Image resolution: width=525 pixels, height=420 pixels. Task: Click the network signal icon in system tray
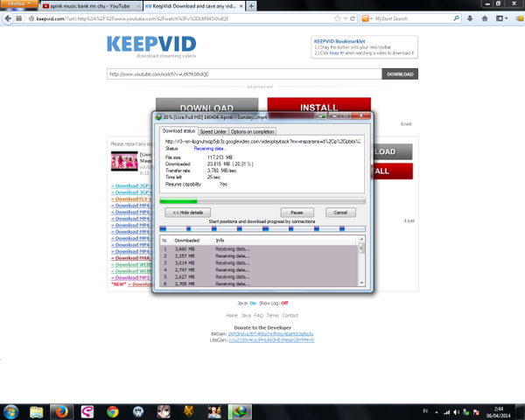446,412
